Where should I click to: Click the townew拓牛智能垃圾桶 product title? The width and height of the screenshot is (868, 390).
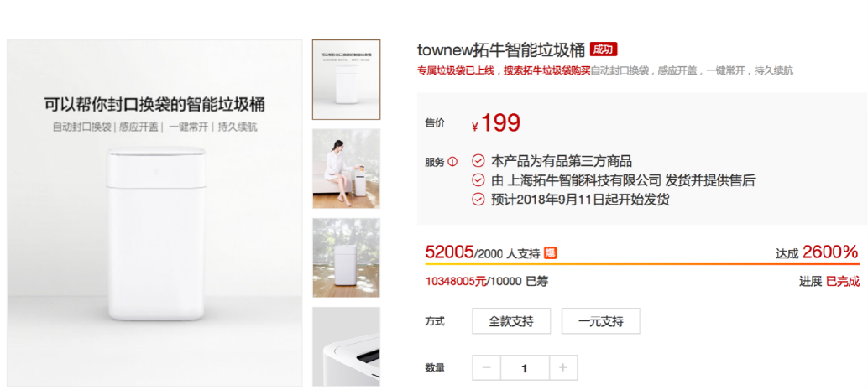pyautogui.click(x=501, y=49)
